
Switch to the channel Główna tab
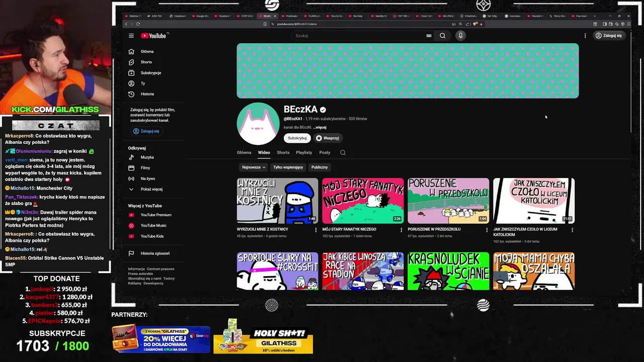coord(244,152)
